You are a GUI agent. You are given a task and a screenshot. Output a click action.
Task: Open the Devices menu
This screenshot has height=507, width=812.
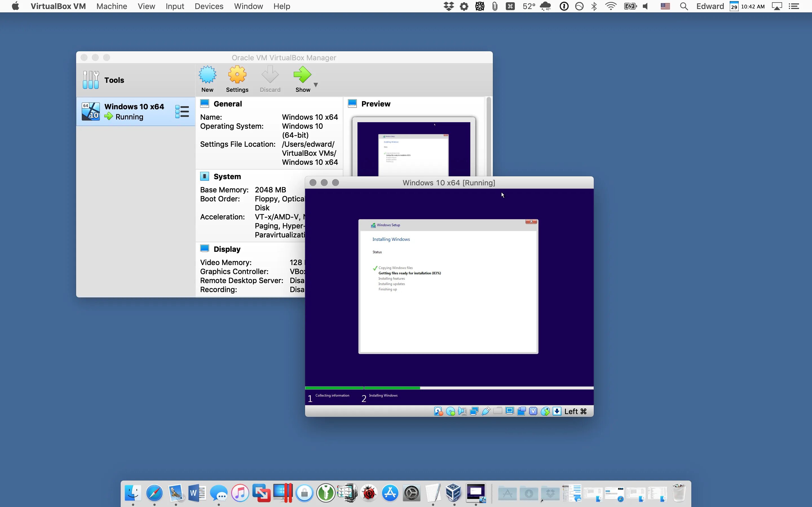tap(209, 6)
